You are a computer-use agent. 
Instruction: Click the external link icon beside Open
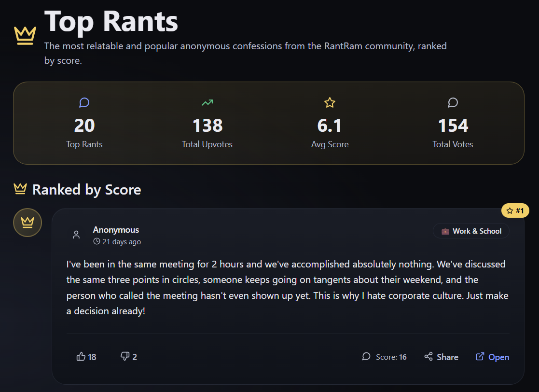pyautogui.click(x=480, y=357)
